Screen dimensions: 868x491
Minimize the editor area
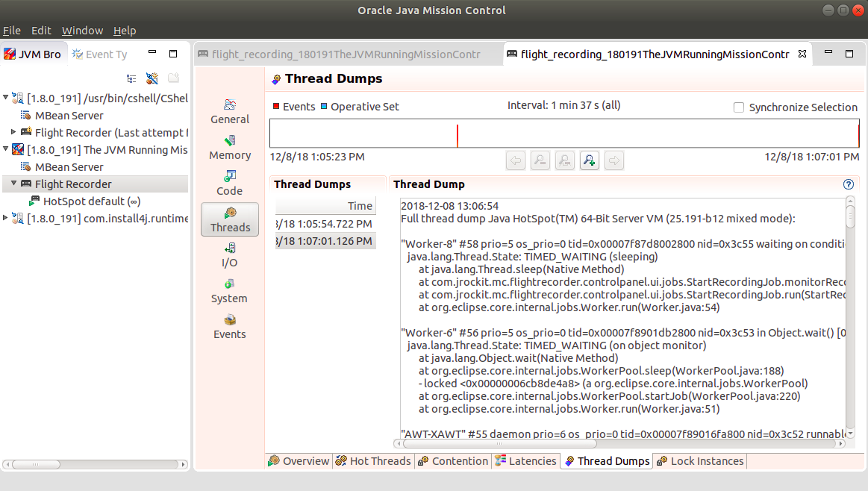(x=828, y=52)
